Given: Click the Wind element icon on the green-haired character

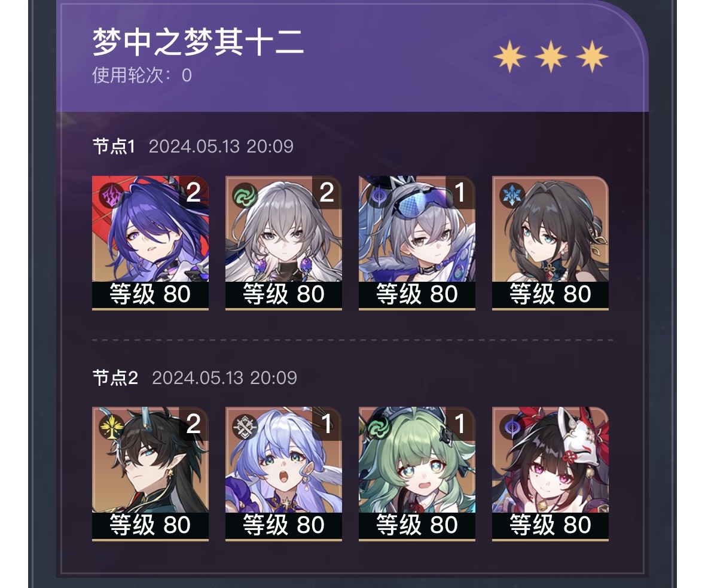Looking at the screenshot, I should point(378,426).
